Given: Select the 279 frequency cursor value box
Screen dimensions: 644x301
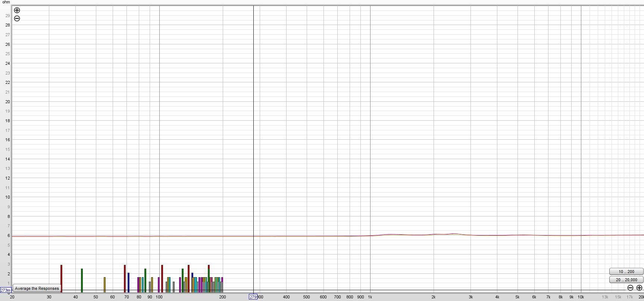Looking at the screenshot, I should point(253,297).
